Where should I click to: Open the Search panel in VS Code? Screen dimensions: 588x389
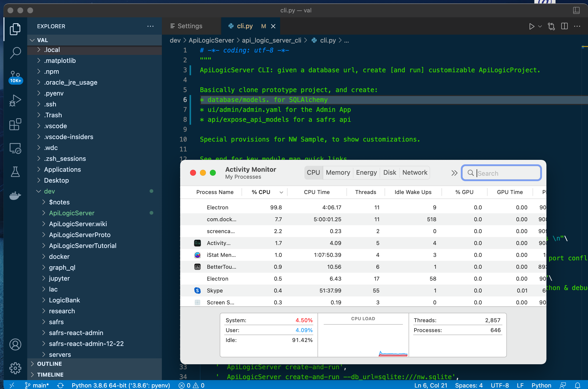click(15, 52)
